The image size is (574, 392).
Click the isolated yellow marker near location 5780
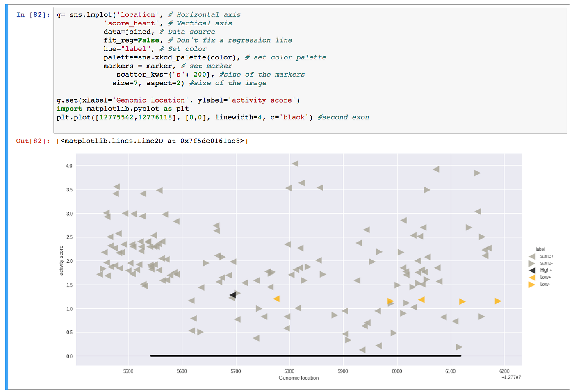pyautogui.click(x=277, y=299)
